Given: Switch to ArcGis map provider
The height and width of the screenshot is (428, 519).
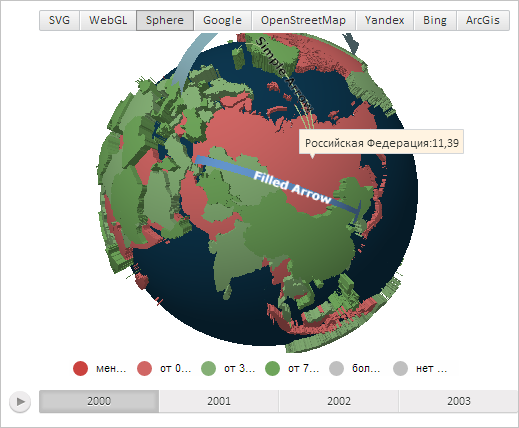Looking at the screenshot, I should 483,20.
